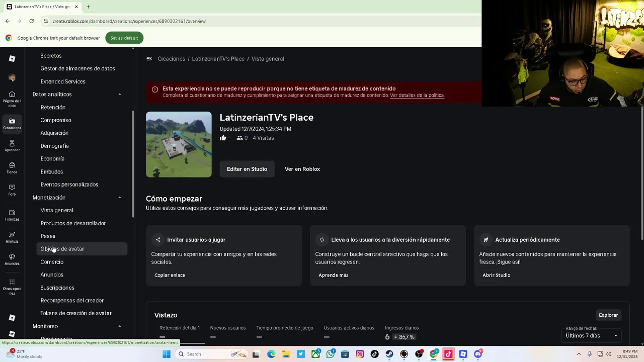The image size is (644, 362).
Task: Open the user avatar profile icon
Action: pos(12,78)
